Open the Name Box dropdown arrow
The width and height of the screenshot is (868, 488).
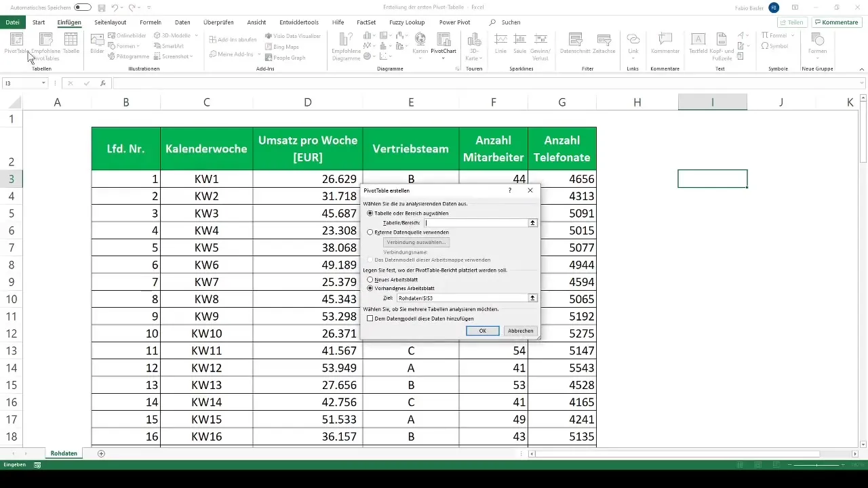click(x=43, y=83)
